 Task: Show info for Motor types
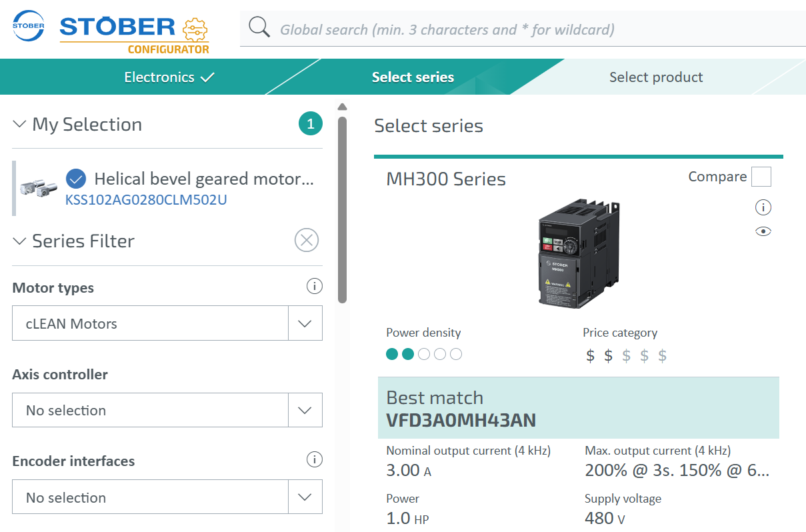tap(314, 287)
